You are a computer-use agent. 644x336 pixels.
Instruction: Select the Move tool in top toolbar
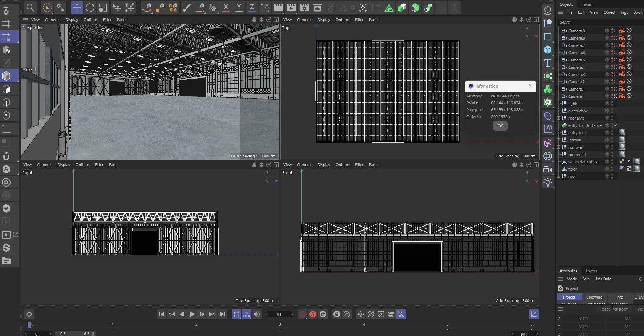coord(77,8)
